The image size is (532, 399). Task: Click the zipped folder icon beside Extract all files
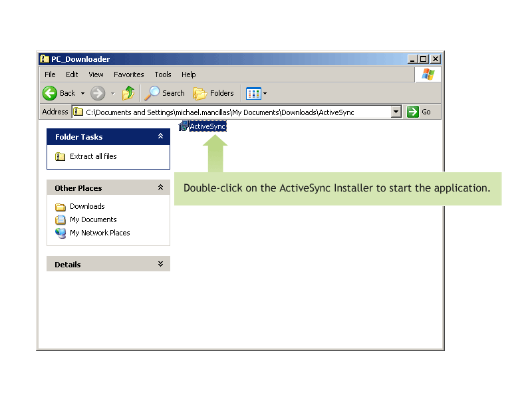(x=60, y=156)
